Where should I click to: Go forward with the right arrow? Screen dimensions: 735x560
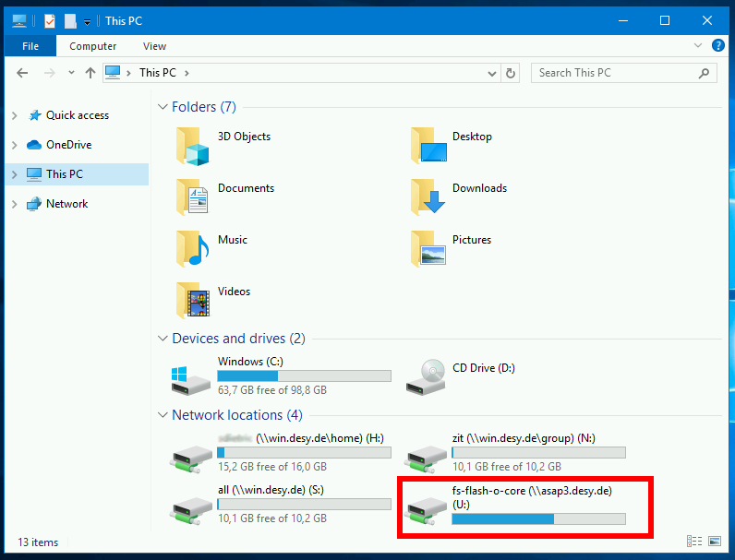pyautogui.click(x=49, y=73)
